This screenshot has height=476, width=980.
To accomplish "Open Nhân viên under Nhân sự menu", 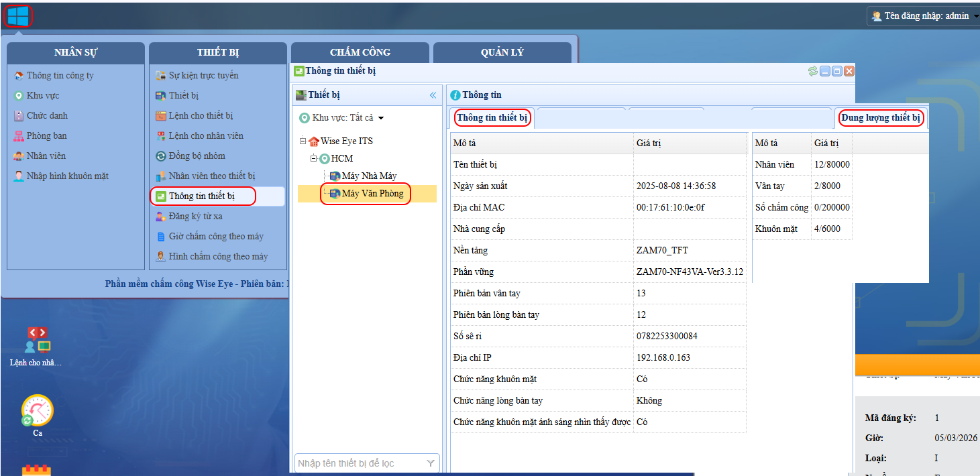I will (x=46, y=156).
